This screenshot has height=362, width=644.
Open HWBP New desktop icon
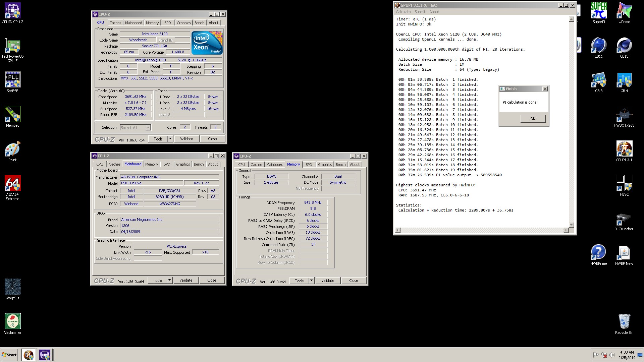click(624, 255)
